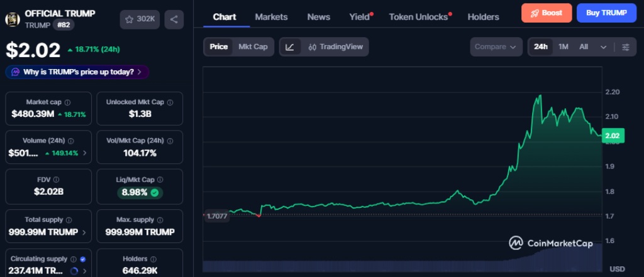Click info icon next to FDV

click(56, 180)
